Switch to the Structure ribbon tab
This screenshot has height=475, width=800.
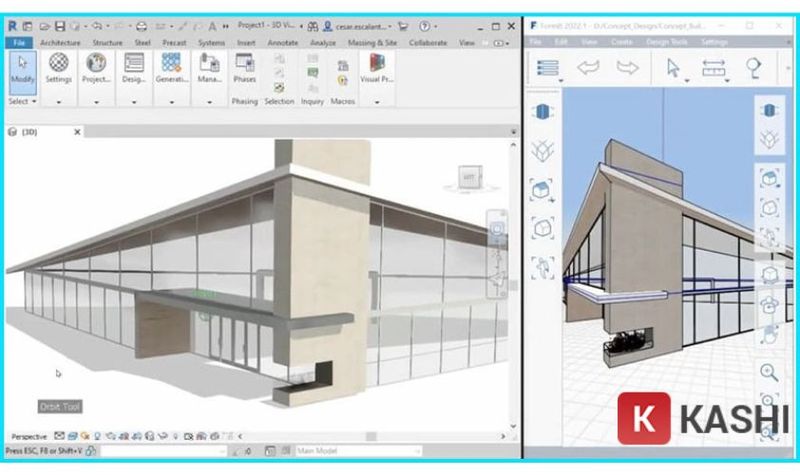pyautogui.click(x=107, y=43)
